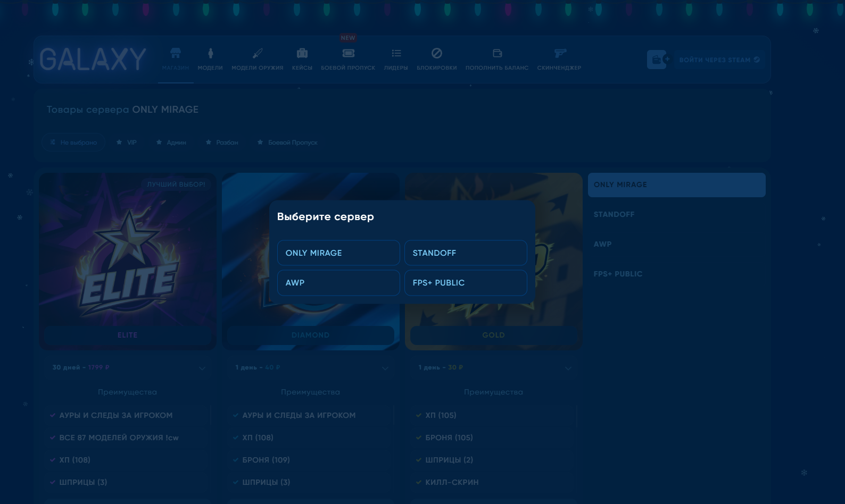The height and width of the screenshot is (504, 845).
Task: Click the skinchanger gun icon
Action: (559, 53)
